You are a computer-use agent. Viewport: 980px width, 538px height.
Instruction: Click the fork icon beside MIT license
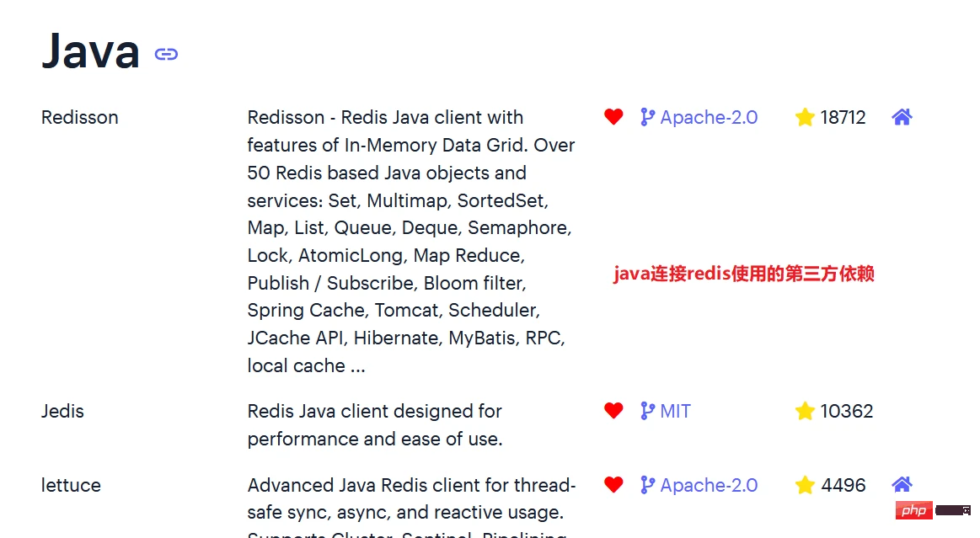coord(647,411)
